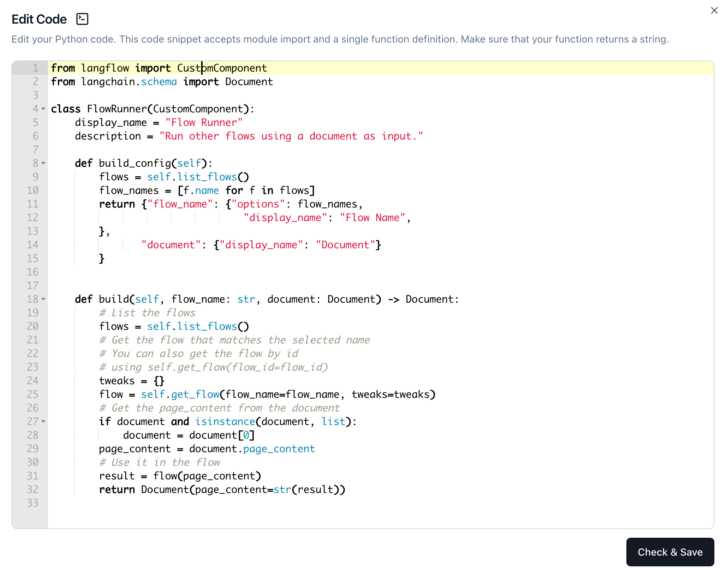Click the "# Get the page_content from the document" comment

point(219,408)
